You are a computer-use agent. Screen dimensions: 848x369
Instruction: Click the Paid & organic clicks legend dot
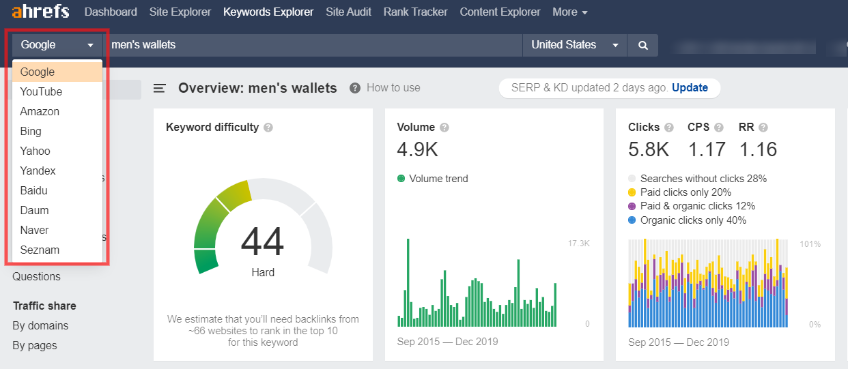(632, 207)
